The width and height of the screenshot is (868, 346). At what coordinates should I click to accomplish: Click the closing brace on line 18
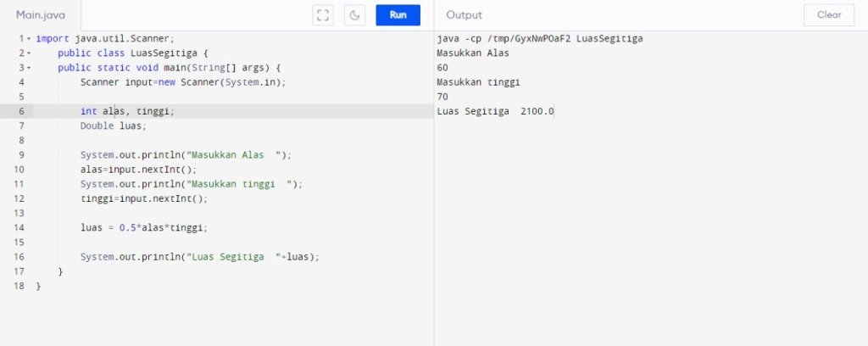[38, 286]
